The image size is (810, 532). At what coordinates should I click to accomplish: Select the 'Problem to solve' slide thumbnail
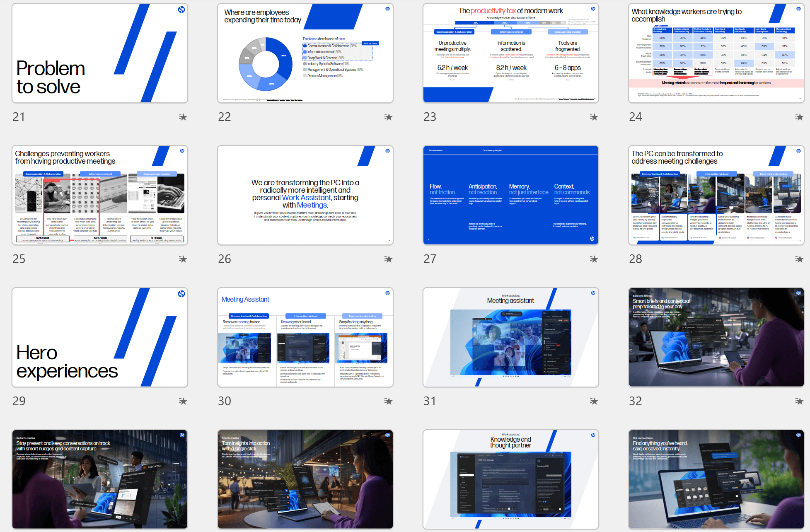(100, 53)
